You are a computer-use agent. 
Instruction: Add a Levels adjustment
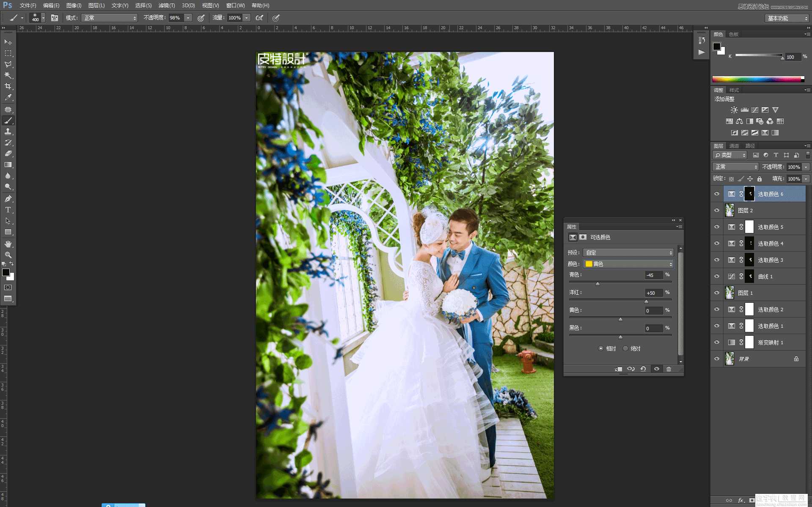tap(745, 110)
